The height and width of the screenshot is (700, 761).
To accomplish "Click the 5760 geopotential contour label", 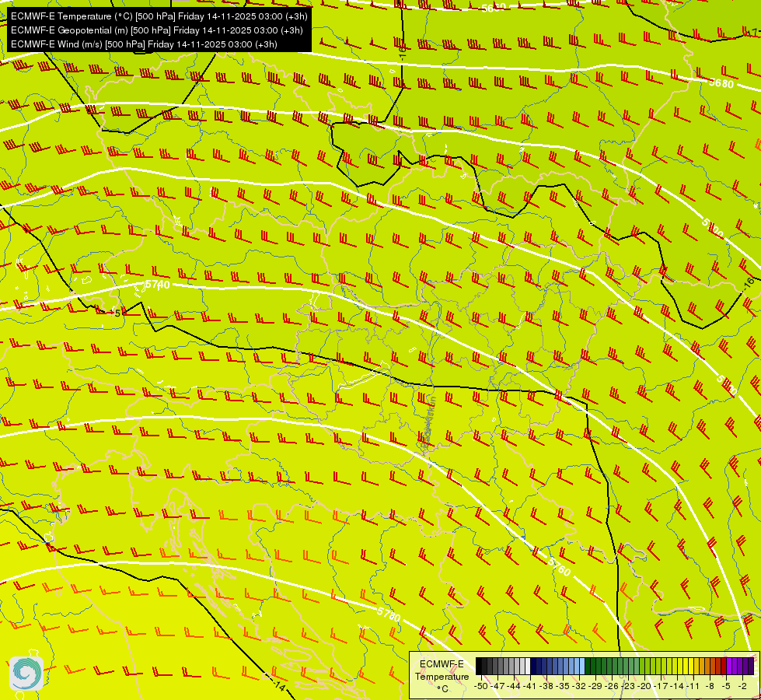I will coord(560,567).
